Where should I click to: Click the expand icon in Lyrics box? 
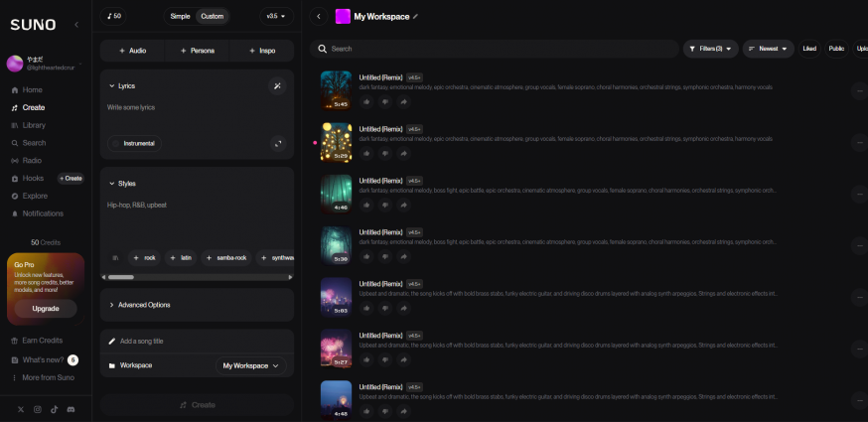click(277, 143)
